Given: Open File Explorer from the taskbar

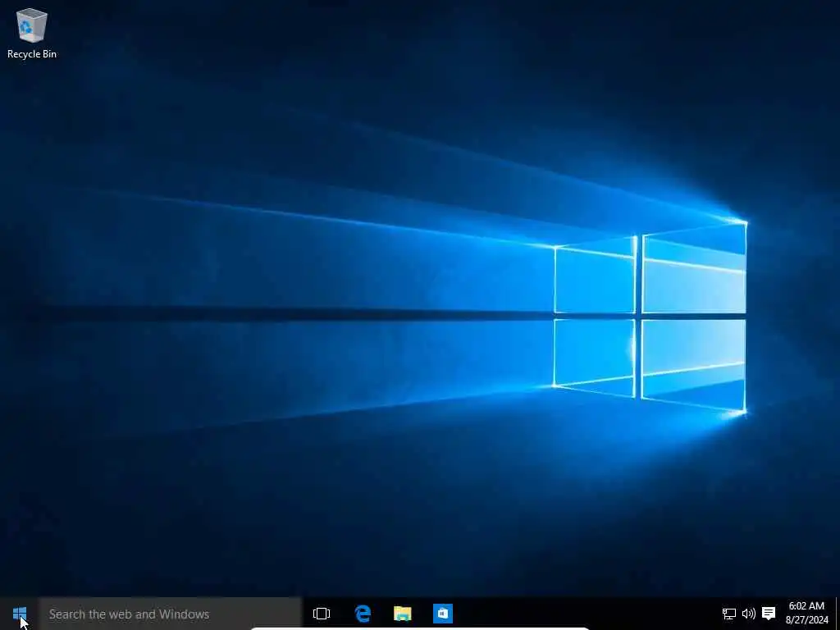Looking at the screenshot, I should coord(402,614).
